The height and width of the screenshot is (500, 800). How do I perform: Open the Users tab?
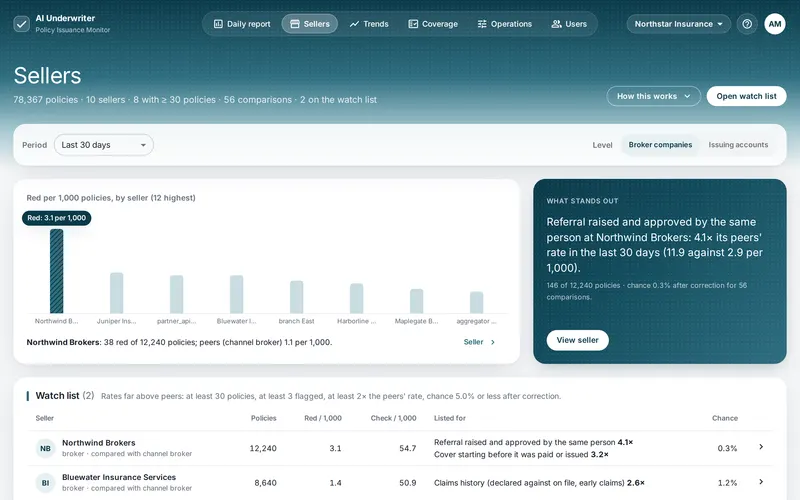tap(569, 24)
